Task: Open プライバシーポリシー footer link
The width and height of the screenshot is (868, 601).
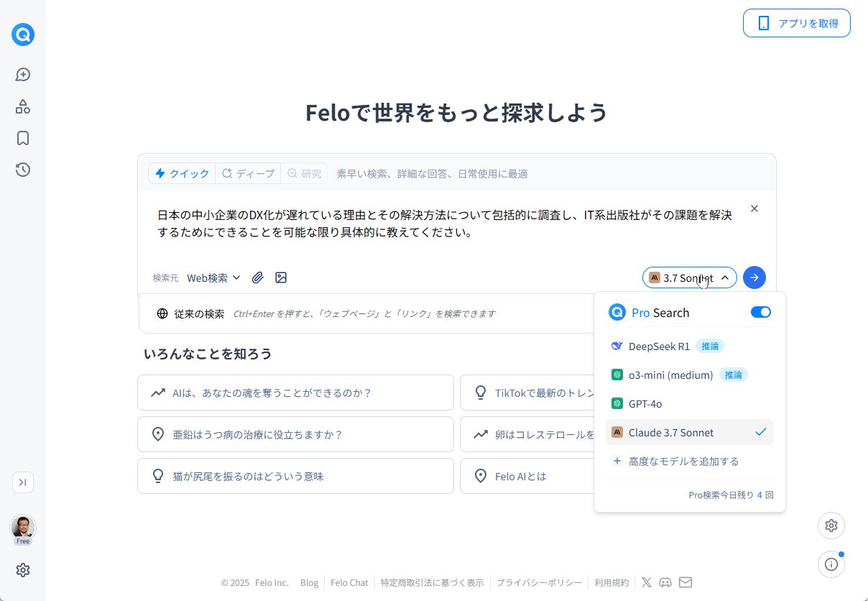Action: [x=539, y=582]
